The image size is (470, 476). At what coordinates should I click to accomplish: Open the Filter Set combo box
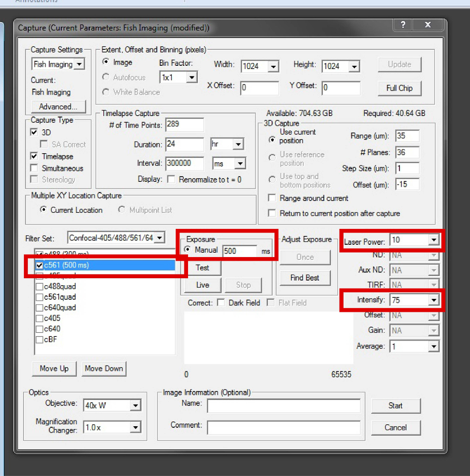159,238
